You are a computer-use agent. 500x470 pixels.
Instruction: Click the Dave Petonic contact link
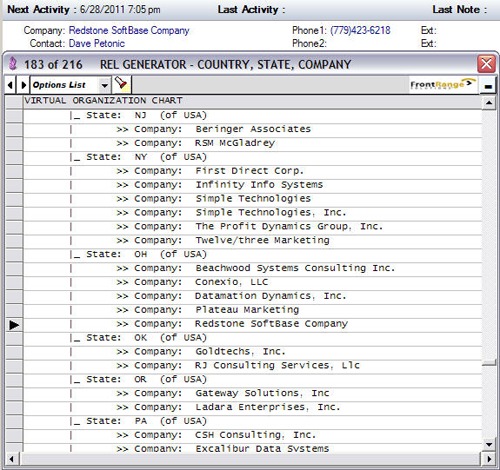(97, 43)
